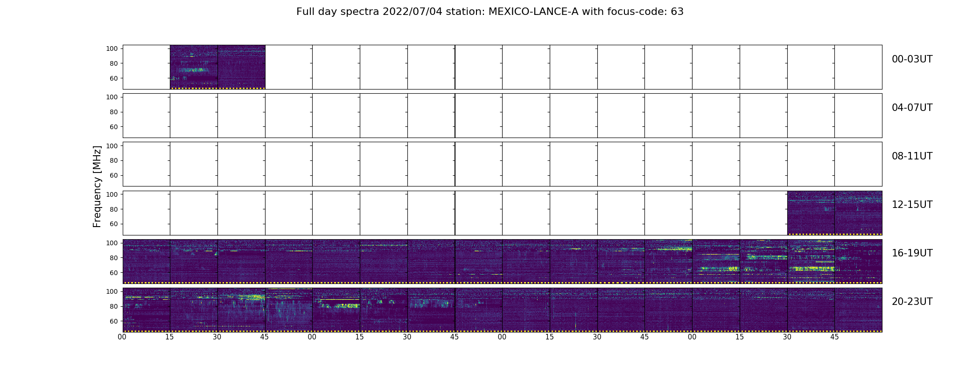Click the '100' frequency tick of the 16-19UT row
The image size is (980, 373).
(112, 242)
